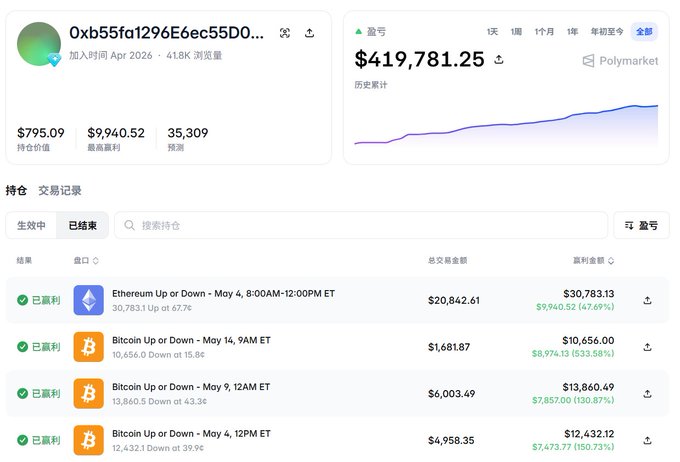This screenshot has width=680, height=462.
Task: Select the 年初至今 time range
Action: coord(607,32)
